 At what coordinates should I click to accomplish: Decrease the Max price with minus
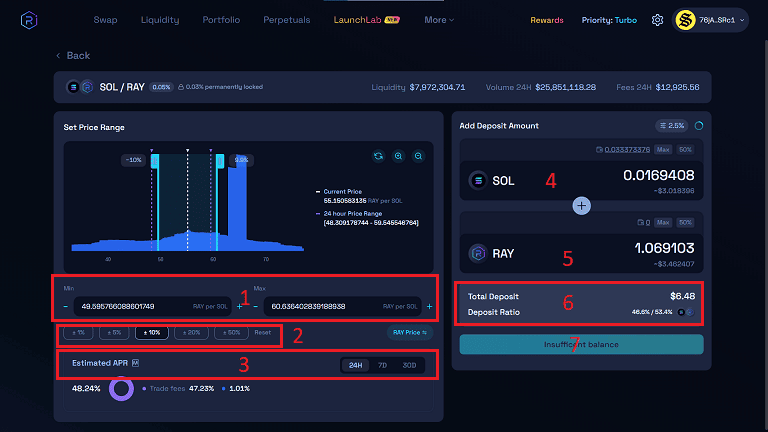[256, 307]
